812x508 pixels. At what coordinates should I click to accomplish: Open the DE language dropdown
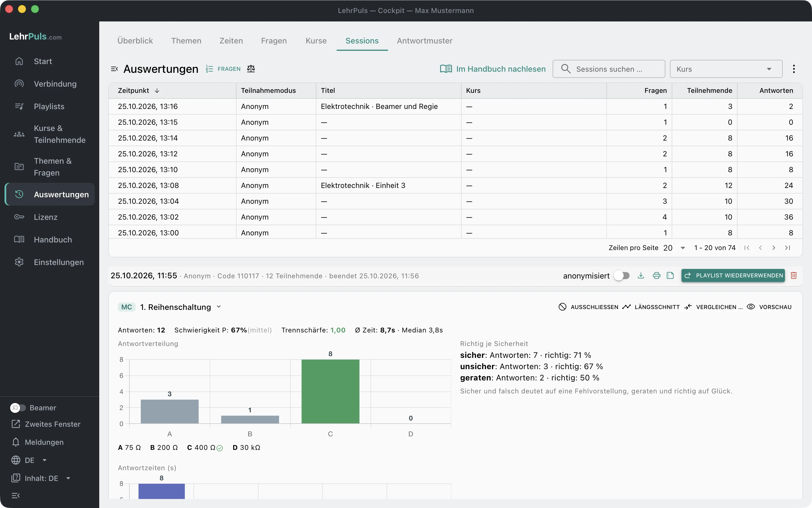click(x=30, y=460)
